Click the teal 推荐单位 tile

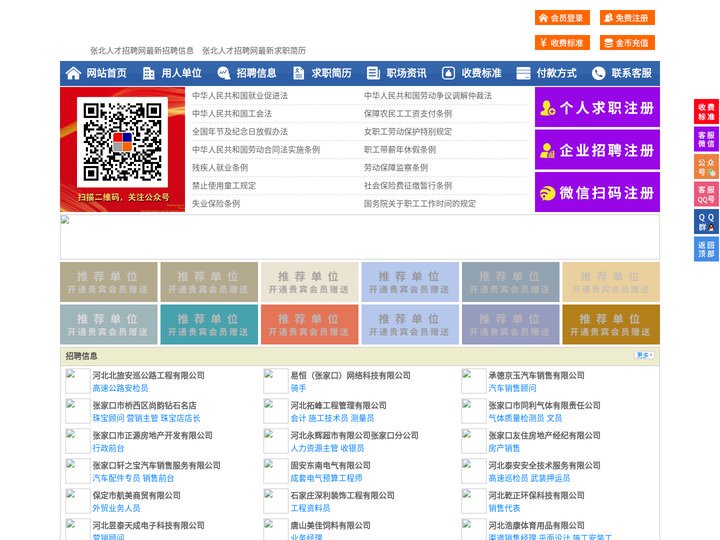click(x=209, y=324)
